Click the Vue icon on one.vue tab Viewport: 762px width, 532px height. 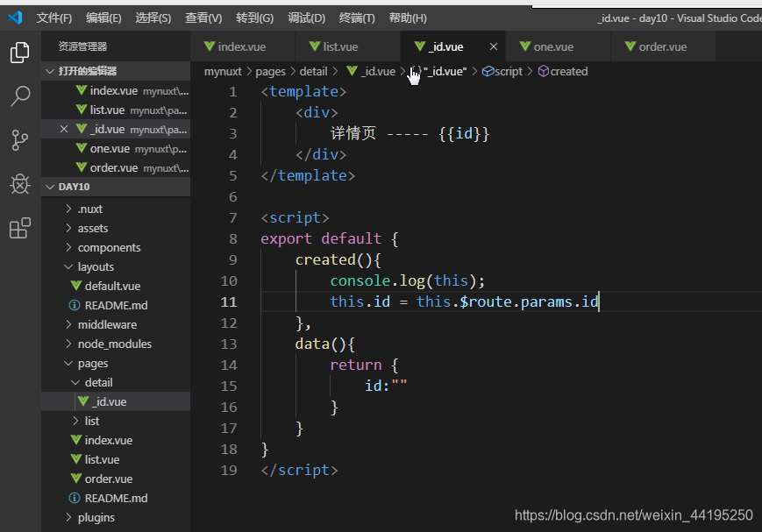(x=525, y=46)
